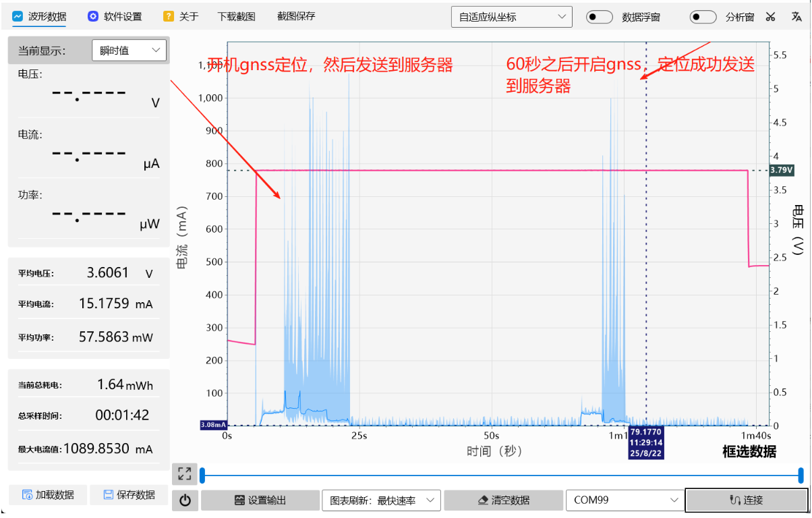Open the 自适应纵坐标 axis dropdown
The width and height of the screenshot is (812, 518).
(511, 17)
